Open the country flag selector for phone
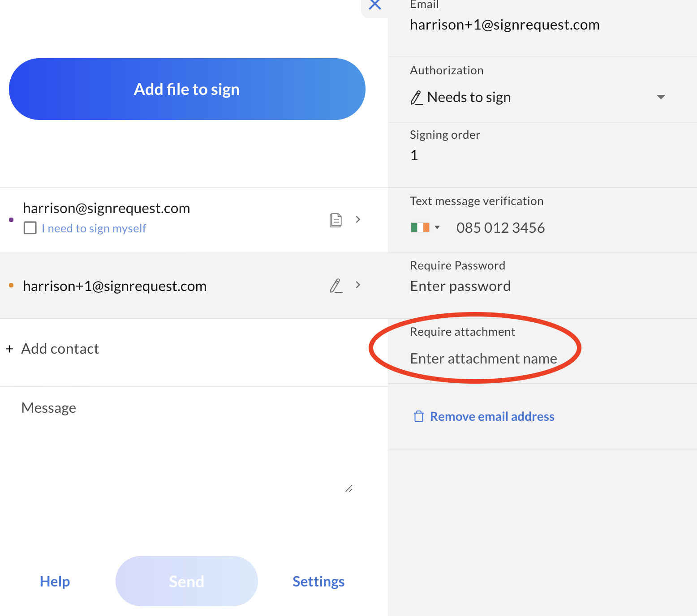 tap(425, 227)
